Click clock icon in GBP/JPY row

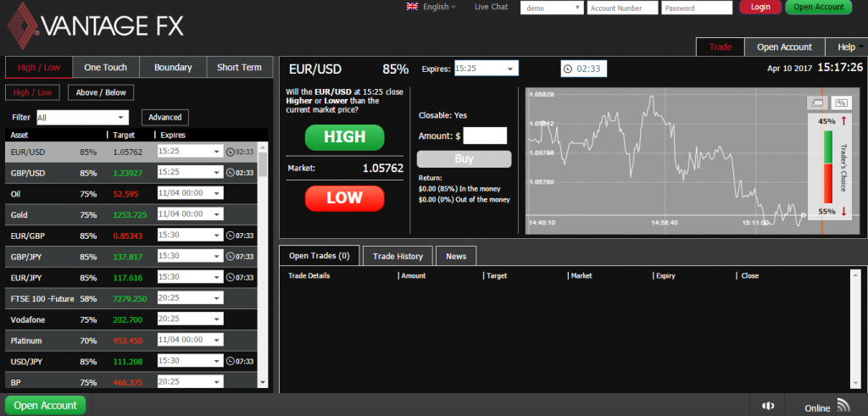click(x=231, y=257)
